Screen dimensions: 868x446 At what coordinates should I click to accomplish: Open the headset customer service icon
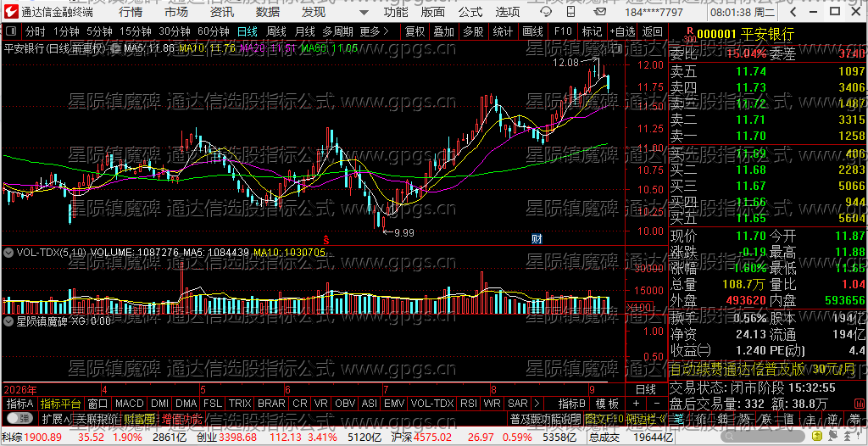546,12
